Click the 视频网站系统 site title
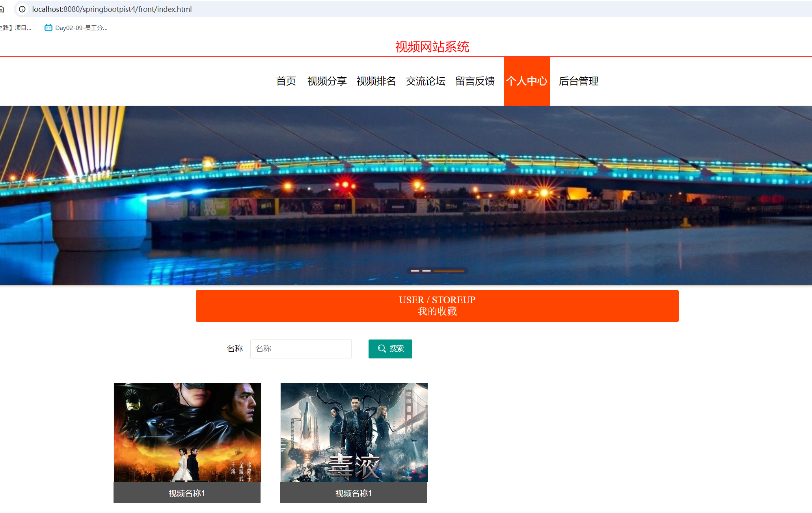The width and height of the screenshot is (812, 513). pos(432,47)
